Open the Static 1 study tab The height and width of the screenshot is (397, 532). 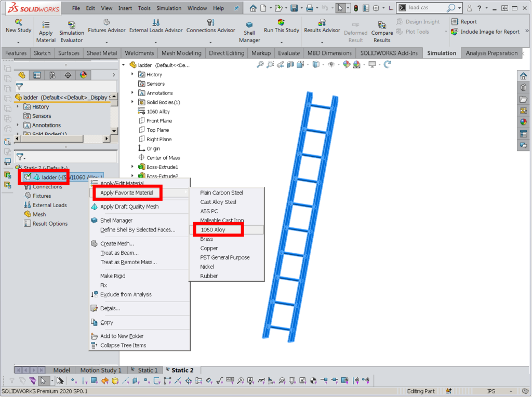[145, 370]
